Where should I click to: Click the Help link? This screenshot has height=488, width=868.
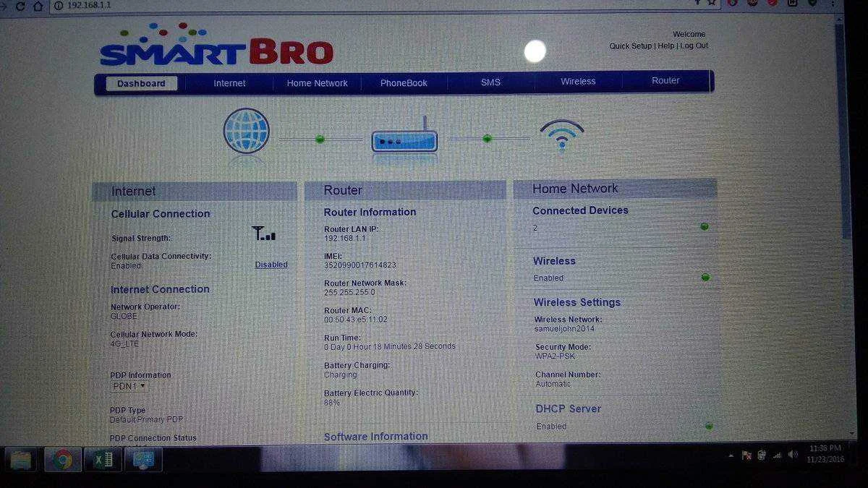[x=665, y=46]
